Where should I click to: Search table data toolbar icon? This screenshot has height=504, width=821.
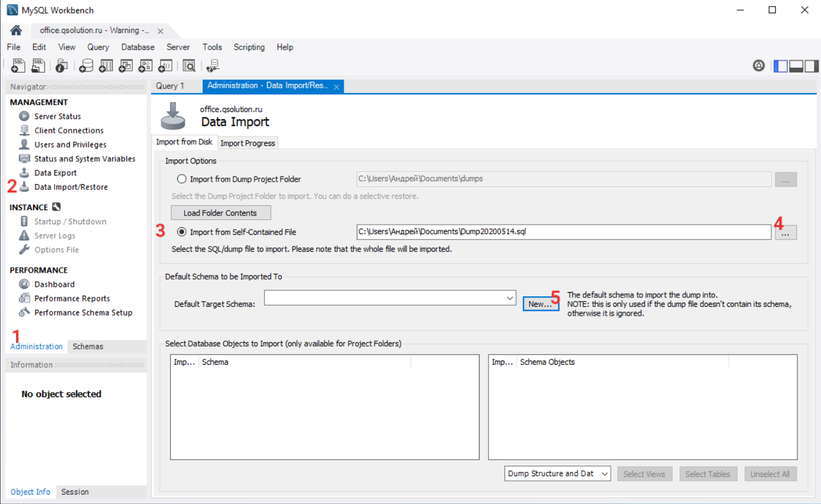(x=189, y=66)
